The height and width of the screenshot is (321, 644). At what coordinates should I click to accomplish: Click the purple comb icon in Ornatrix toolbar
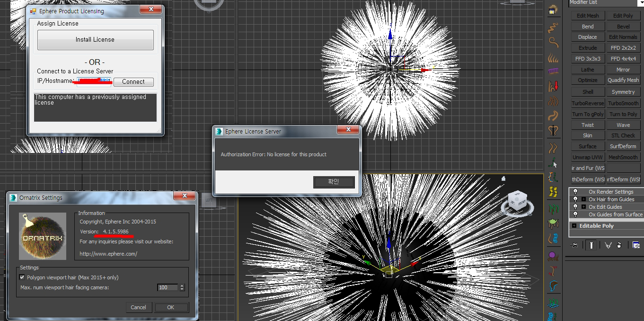(553, 71)
